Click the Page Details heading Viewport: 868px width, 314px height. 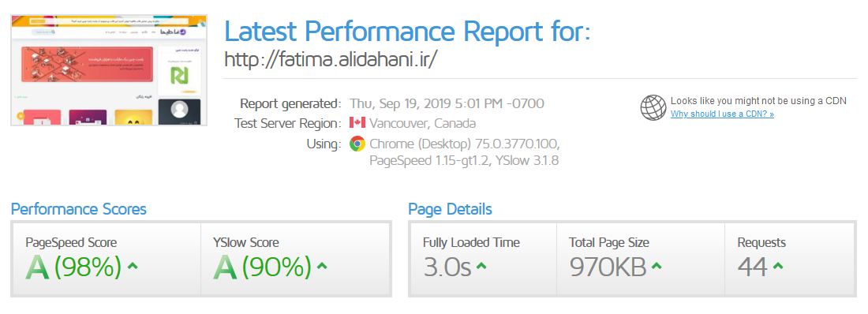(450, 209)
